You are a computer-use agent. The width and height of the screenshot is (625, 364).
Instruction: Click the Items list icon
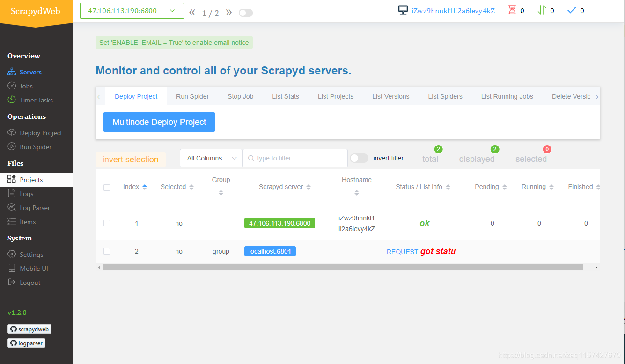[12, 222]
